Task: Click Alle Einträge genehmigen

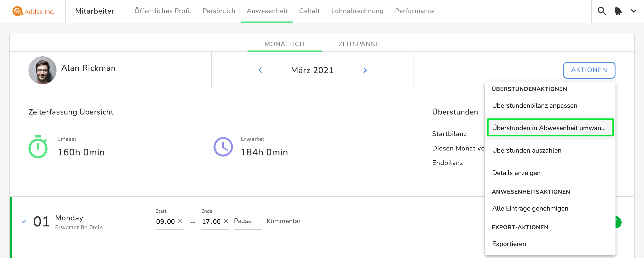Action: 530,208
